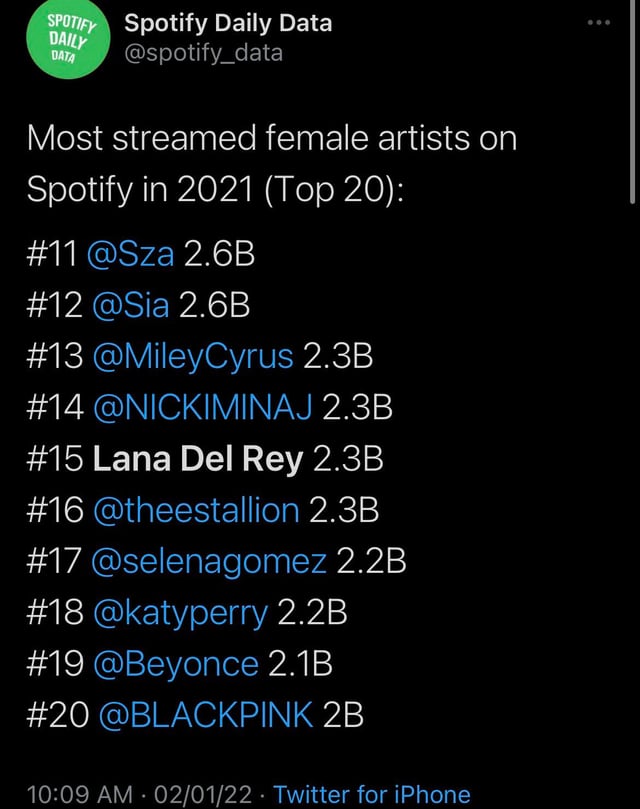This screenshot has height=809, width=640.
Task: Open the Twitter for iPhone source link
Action: 372,795
